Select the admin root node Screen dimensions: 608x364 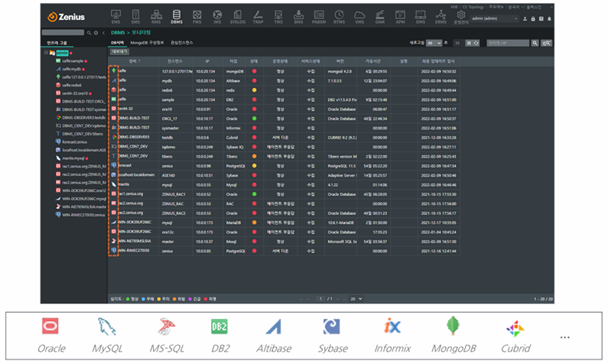[62, 53]
